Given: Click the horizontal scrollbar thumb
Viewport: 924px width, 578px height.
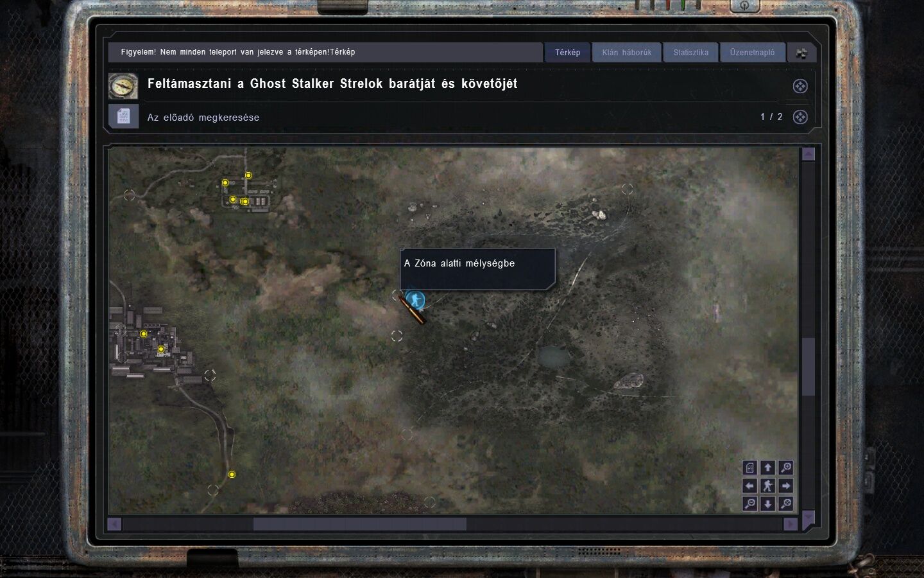Looking at the screenshot, I should 359,524.
